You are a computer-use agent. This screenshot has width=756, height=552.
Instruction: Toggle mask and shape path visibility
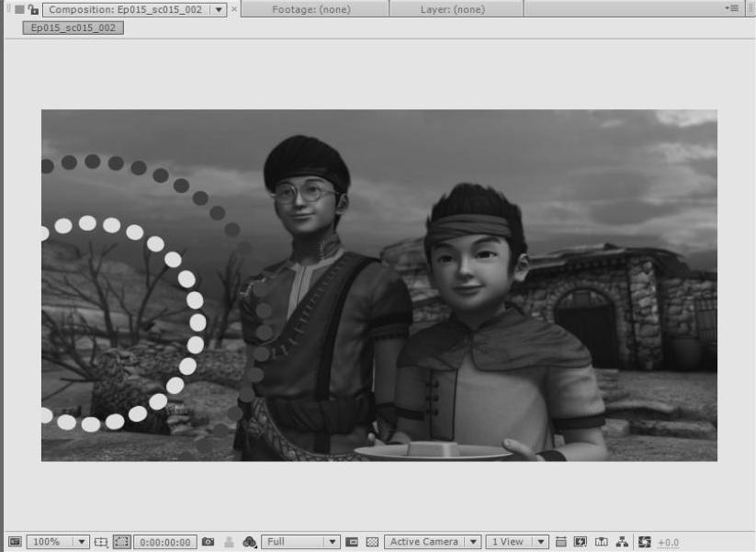pyautogui.click(x=121, y=542)
